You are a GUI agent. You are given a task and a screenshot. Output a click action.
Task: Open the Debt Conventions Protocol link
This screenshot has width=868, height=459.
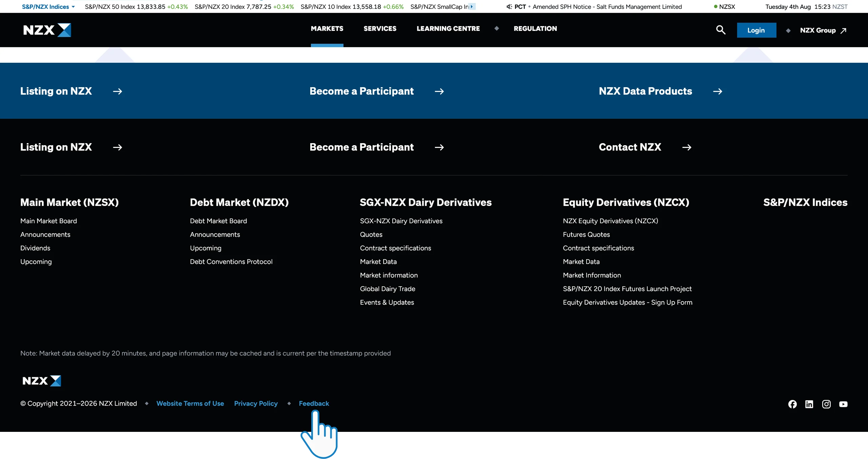[231, 262]
